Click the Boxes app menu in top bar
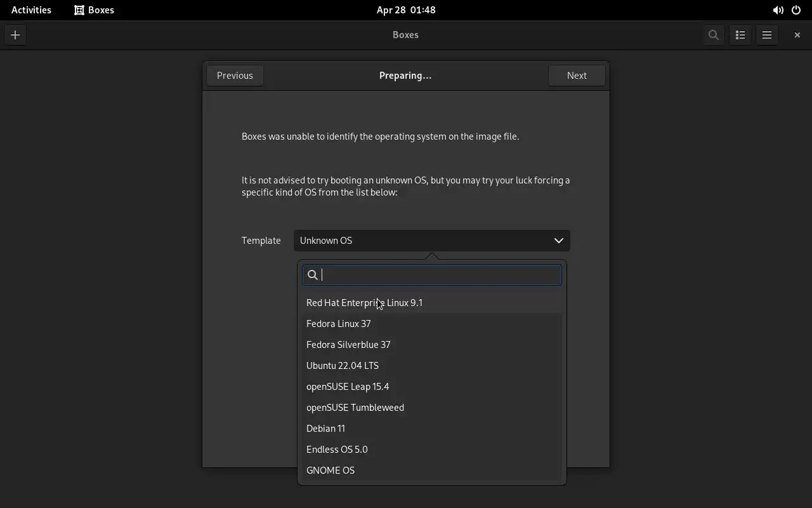The width and height of the screenshot is (812, 508). [x=94, y=10]
